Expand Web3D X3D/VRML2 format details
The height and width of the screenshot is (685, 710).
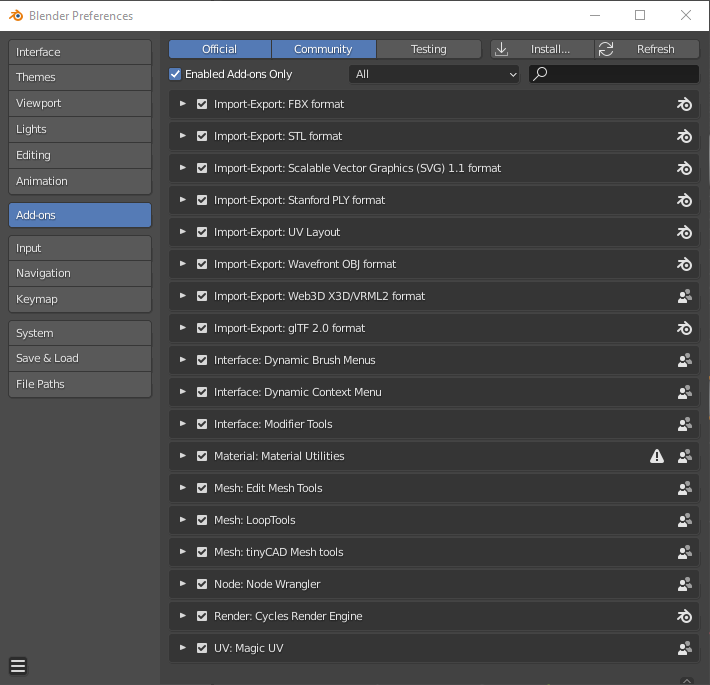click(182, 296)
